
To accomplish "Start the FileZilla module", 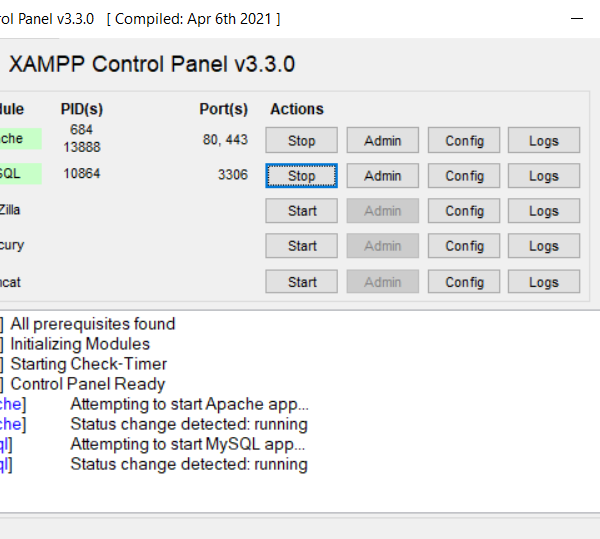I will coord(301,211).
